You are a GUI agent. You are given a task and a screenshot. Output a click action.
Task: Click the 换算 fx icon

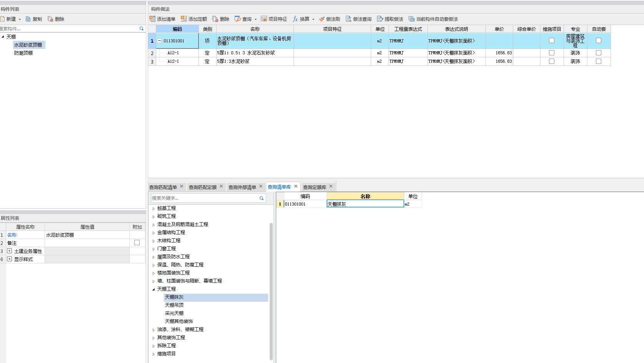coord(295,19)
